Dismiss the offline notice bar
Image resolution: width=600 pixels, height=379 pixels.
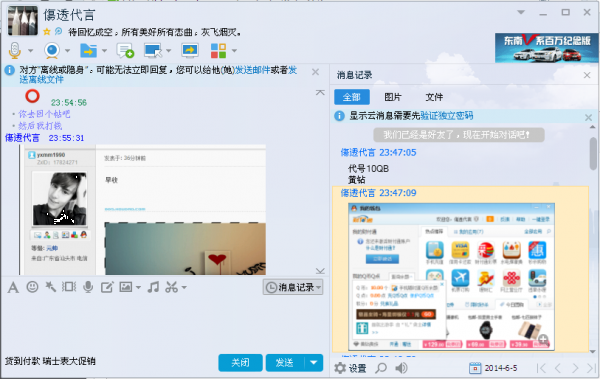315,72
